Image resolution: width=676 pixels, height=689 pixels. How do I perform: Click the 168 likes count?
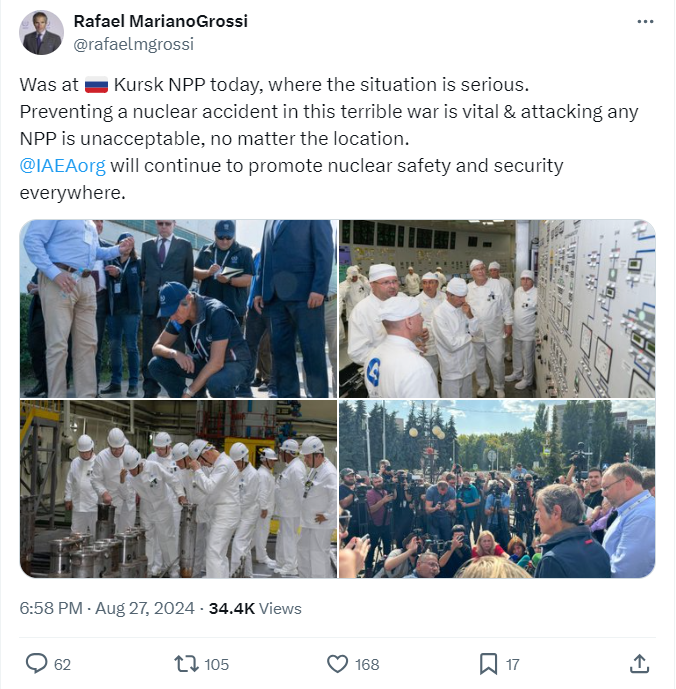pyautogui.click(x=367, y=664)
